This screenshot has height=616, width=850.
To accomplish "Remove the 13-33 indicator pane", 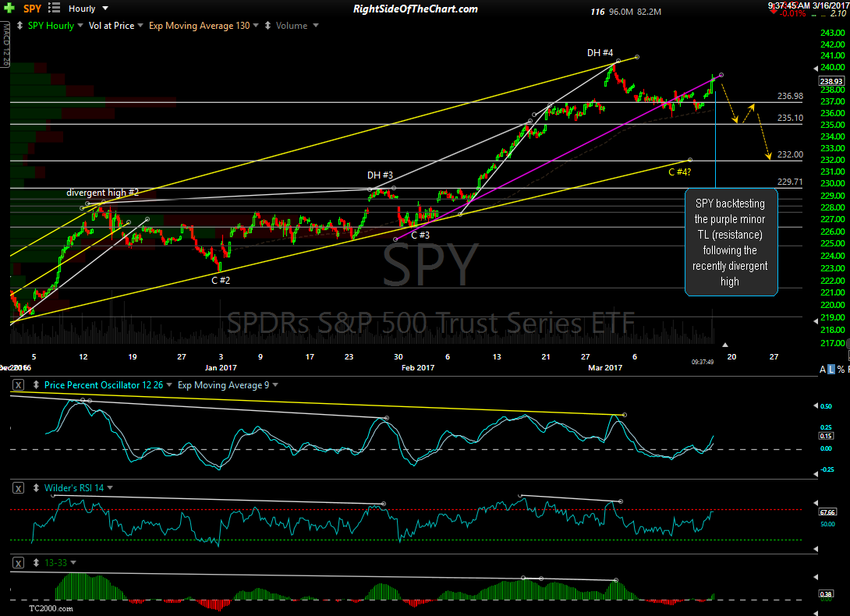I will coord(17,561).
